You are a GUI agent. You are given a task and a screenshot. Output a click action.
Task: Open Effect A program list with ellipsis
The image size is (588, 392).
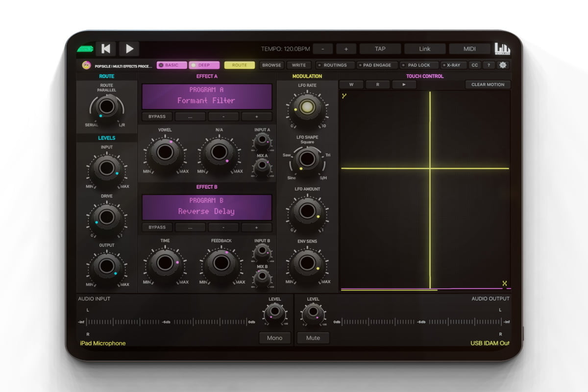click(190, 117)
